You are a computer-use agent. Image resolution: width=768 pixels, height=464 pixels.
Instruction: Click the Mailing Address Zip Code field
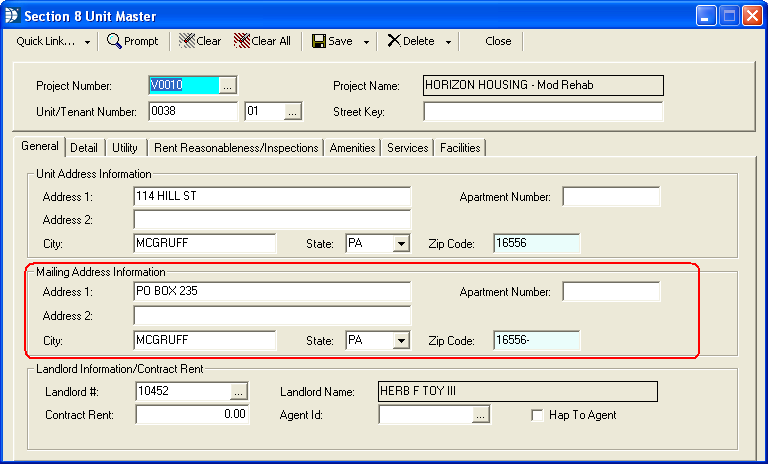(x=537, y=340)
